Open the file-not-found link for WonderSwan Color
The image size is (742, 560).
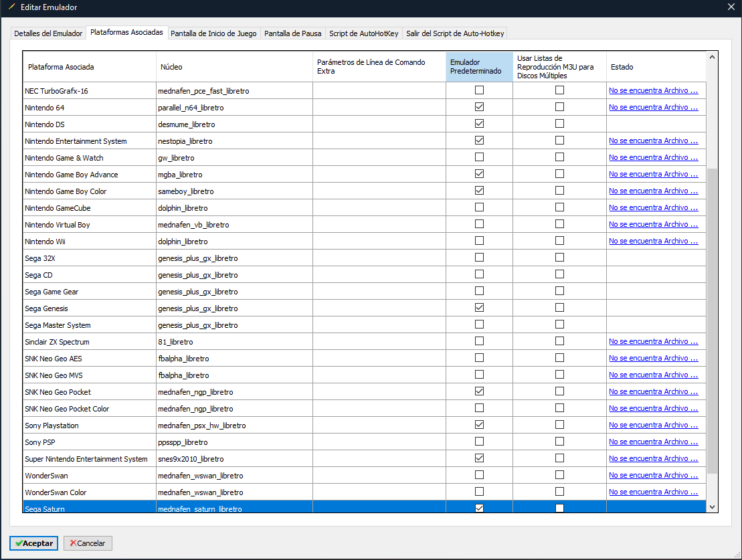tap(654, 492)
